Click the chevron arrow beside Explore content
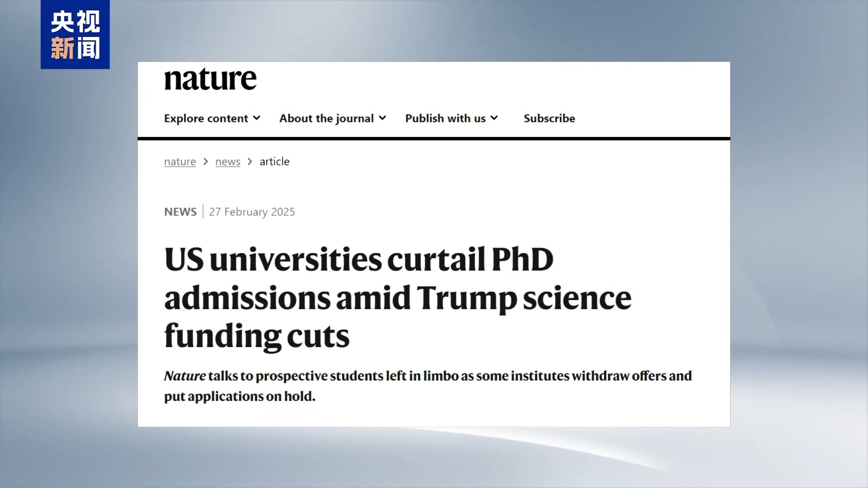 pyautogui.click(x=257, y=118)
